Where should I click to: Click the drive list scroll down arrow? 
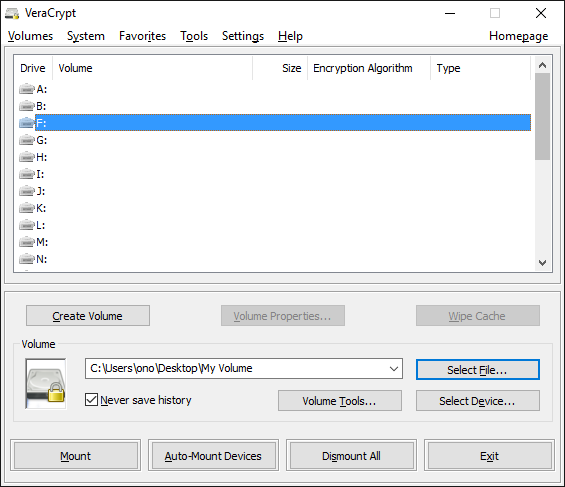click(x=542, y=263)
